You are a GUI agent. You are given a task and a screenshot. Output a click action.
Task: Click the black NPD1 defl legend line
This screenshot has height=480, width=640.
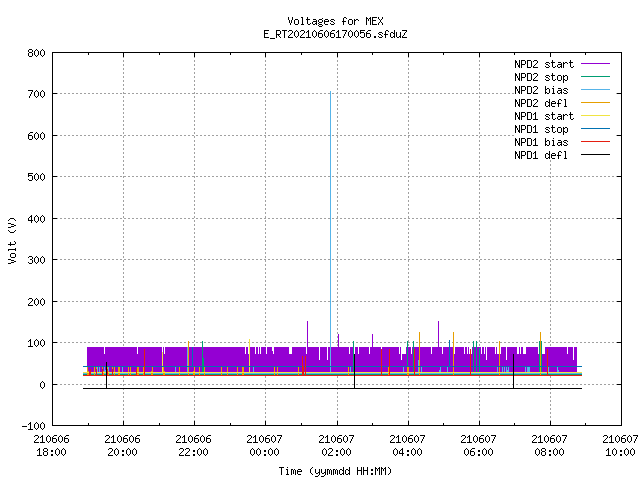point(595,155)
